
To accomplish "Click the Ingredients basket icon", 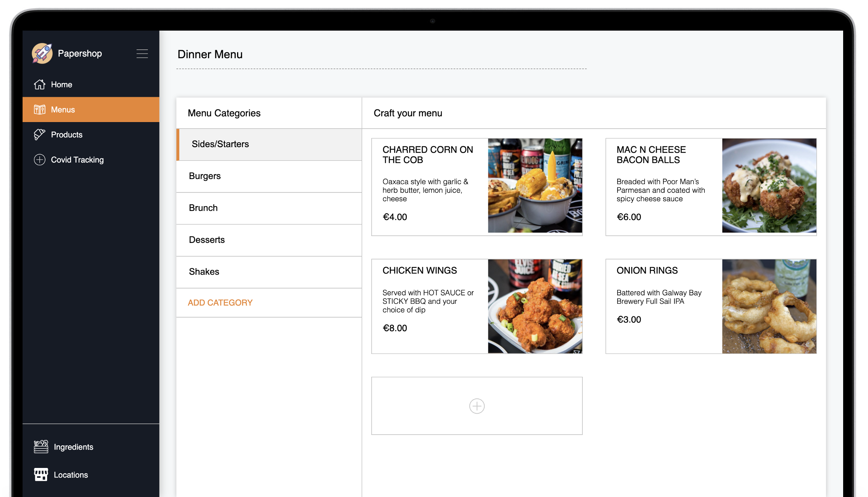I will (x=41, y=446).
